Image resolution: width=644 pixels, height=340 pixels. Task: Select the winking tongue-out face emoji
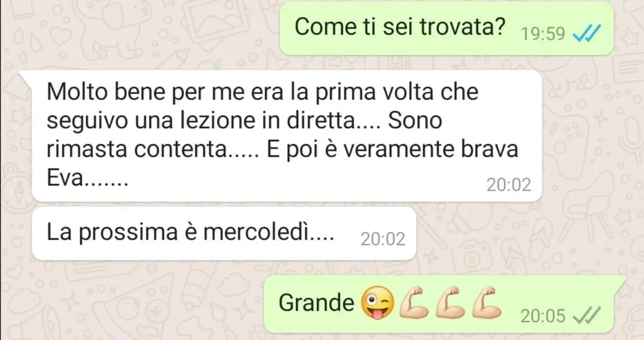pos(377,302)
